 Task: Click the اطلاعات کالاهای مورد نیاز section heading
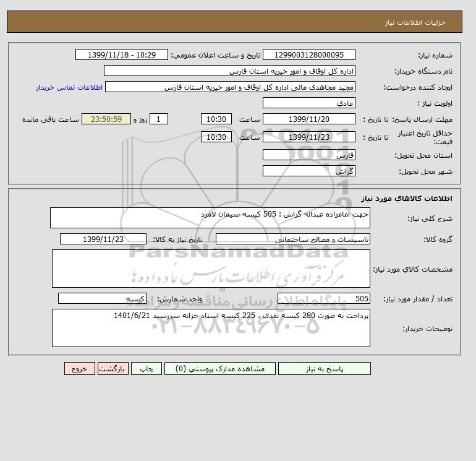(407, 199)
